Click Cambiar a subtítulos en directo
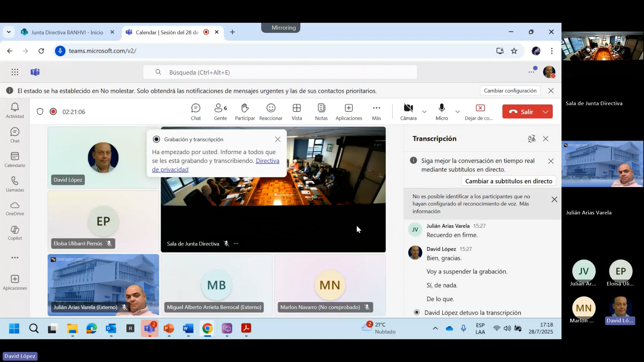644x362 pixels. click(x=508, y=181)
